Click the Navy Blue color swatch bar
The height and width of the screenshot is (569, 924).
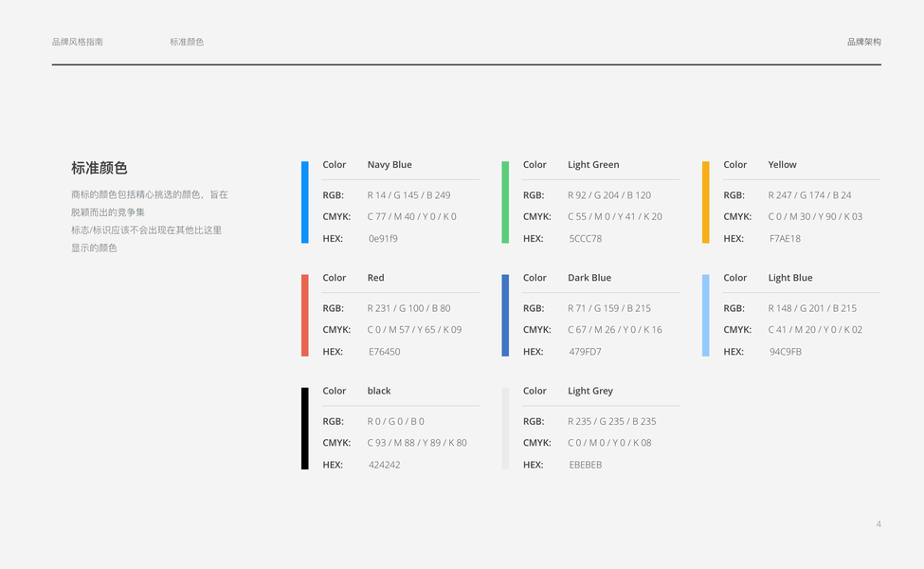click(x=305, y=202)
